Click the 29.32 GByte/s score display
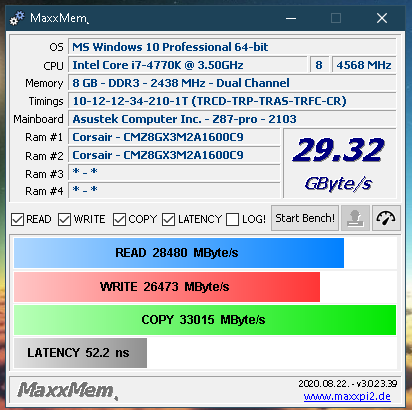 [x=340, y=164]
